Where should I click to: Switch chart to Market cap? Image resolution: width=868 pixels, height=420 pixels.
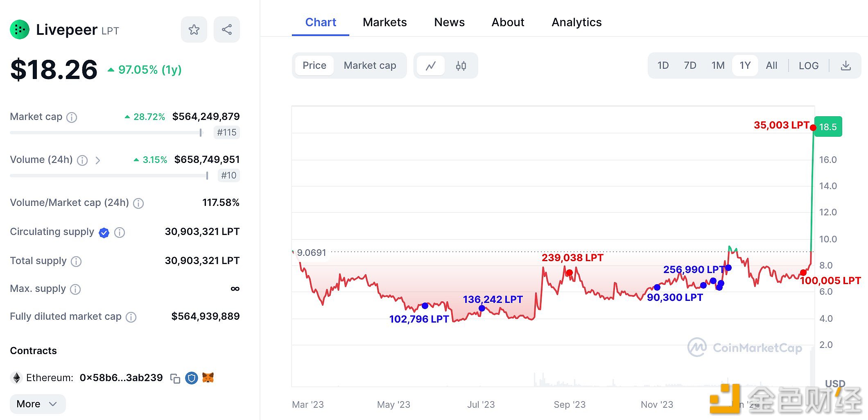pos(370,65)
